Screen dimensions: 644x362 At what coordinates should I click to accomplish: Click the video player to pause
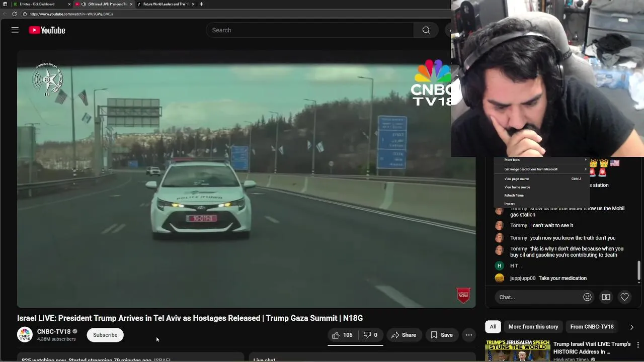(246, 179)
